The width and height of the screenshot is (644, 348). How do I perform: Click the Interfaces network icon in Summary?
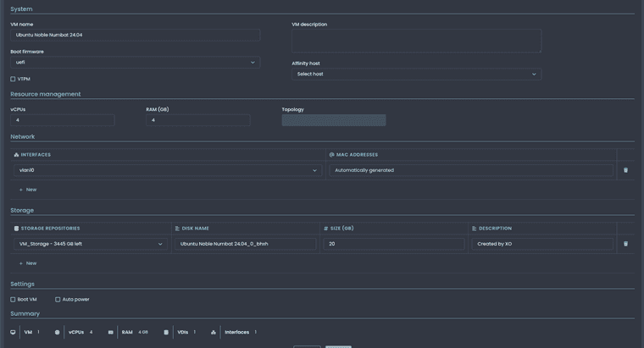(214, 332)
